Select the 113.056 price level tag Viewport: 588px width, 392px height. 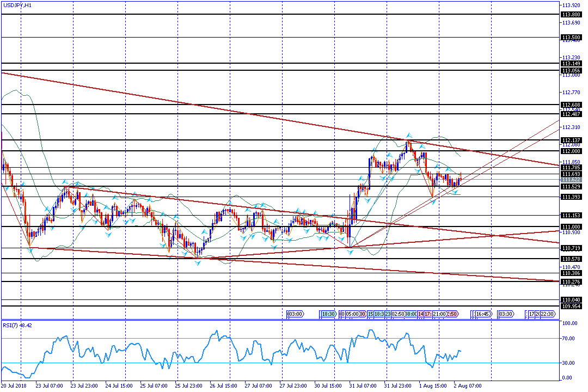point(571,71)
